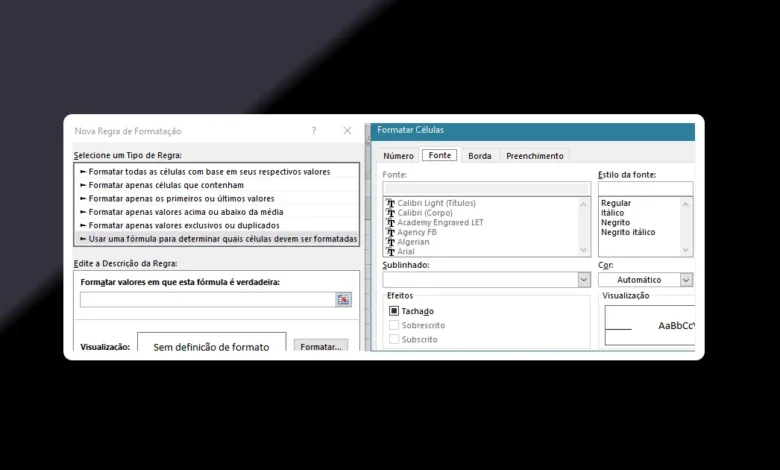Viewport: 780px width, 470px height.
Task: Choose Itálico font style
Action: point(612,212)
